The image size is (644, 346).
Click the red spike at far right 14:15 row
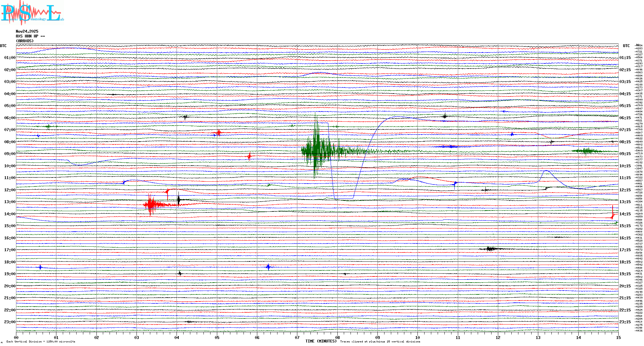point(613,213)
